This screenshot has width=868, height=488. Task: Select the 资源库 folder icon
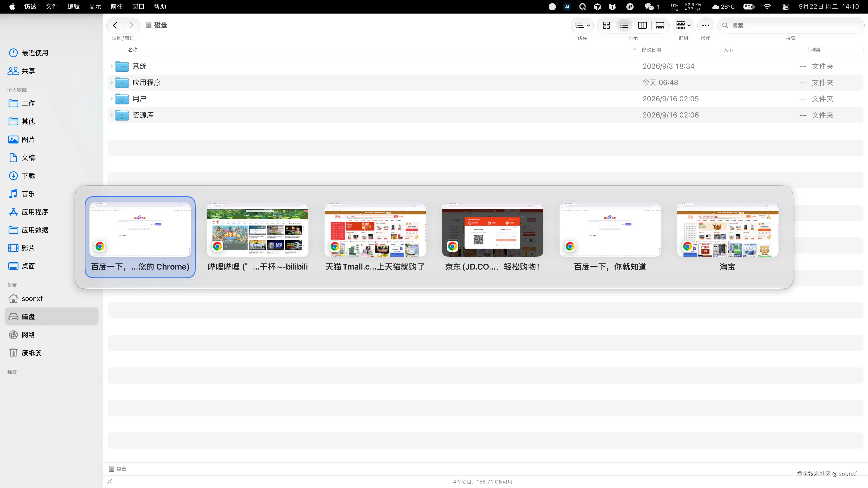(x=122, y=115)
